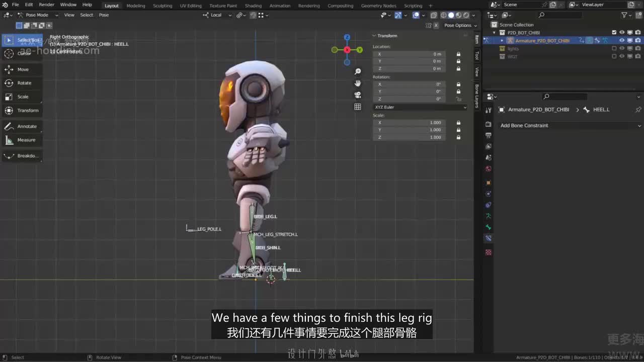Enable the lights collection checkbox
644x362 pixels.
614,49
